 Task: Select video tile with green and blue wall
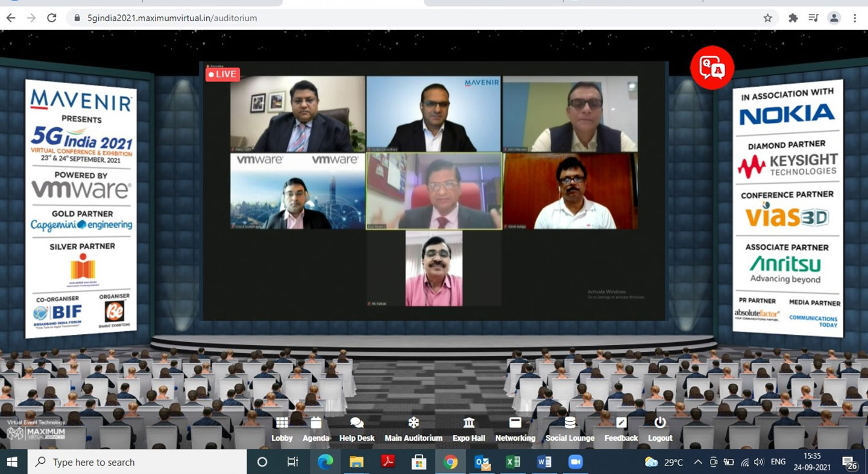point(570,114)
